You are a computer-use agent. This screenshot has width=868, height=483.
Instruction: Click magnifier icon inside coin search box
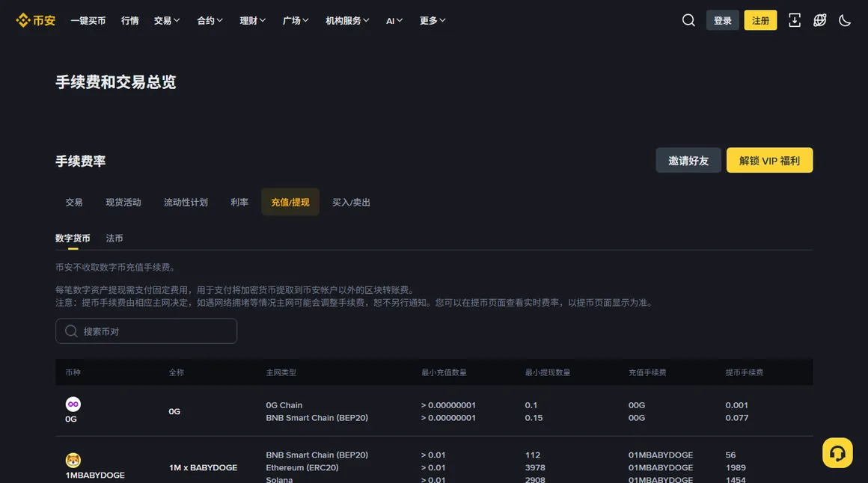71,331
